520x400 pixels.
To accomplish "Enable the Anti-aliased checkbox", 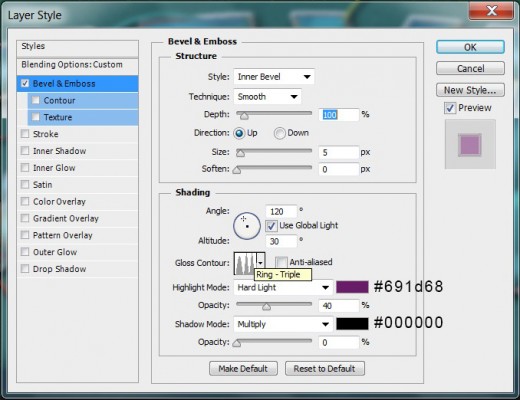I will tap(281, 262).
